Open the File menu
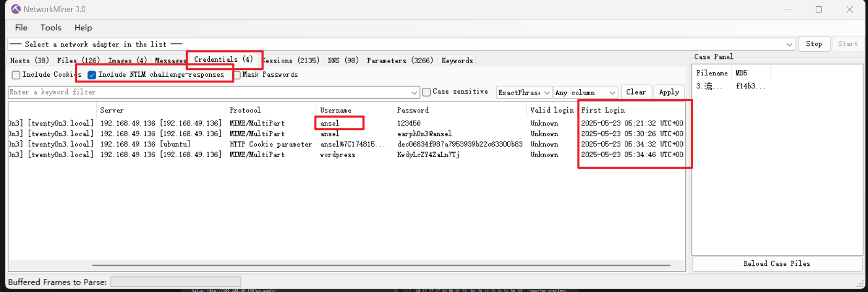868x292 pixels. click(21, 28)
